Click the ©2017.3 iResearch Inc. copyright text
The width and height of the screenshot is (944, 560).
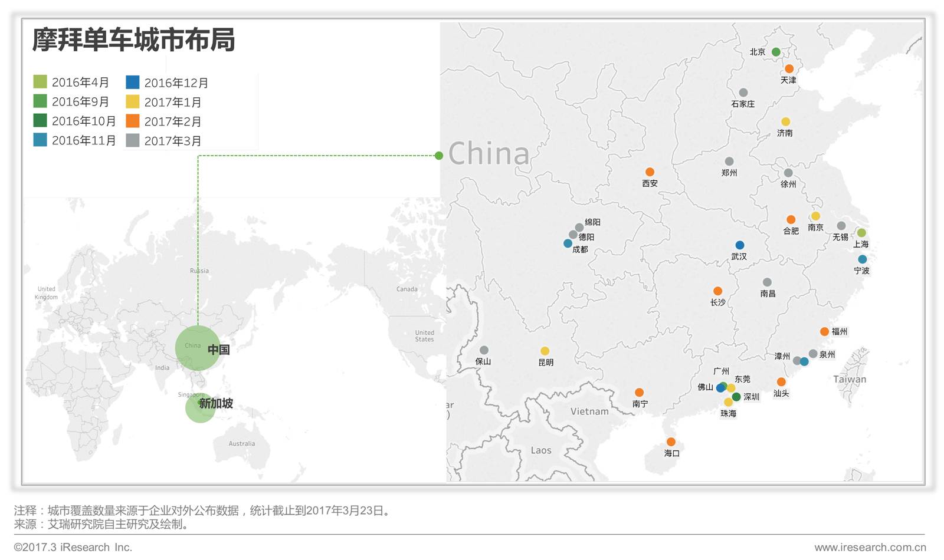click(x=73, y=547)
